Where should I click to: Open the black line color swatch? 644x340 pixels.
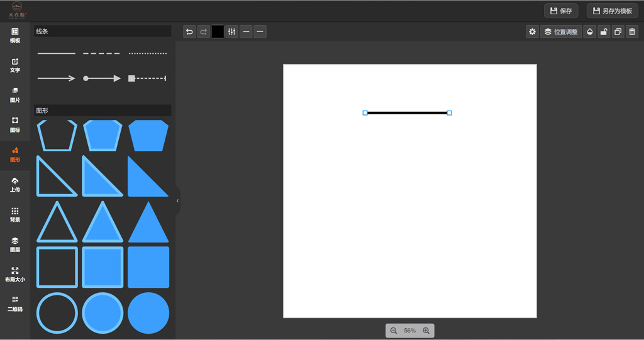(x=218, y=31)
